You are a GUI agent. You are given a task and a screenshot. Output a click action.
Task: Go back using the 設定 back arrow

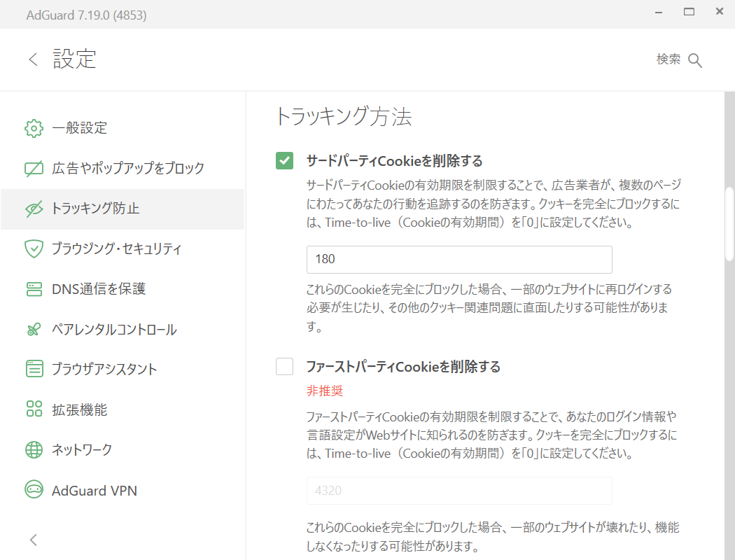click(x=32, y=59)
